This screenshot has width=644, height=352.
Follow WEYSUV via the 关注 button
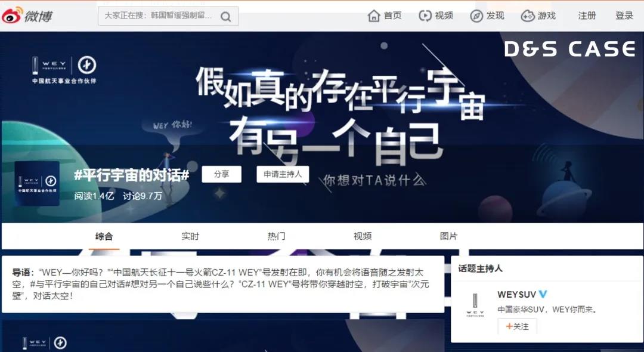pos(517,326)
